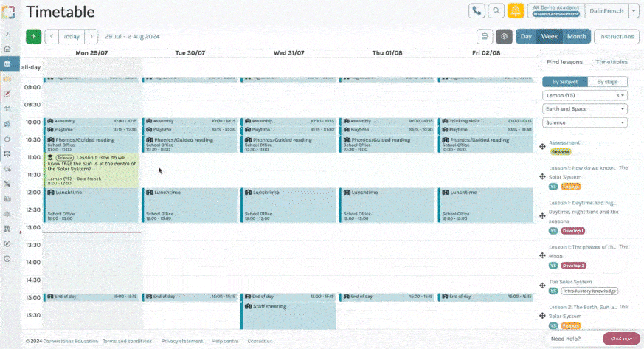The height and width of the screenshot is (349, 644).
Task: Switch filter to By stage
Action: pyautogui.click(x=607, y=82)
